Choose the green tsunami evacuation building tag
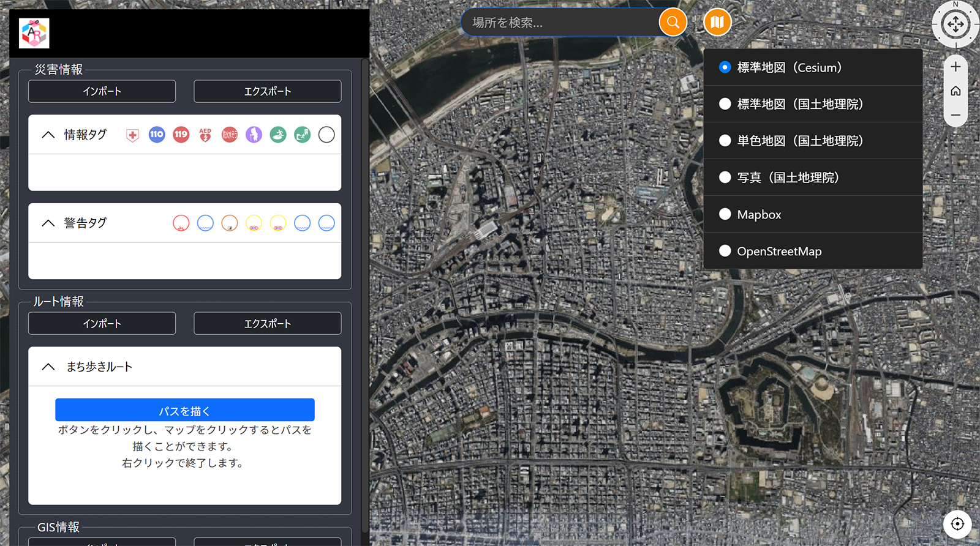 pyautogui.click(x=302, y=135)
